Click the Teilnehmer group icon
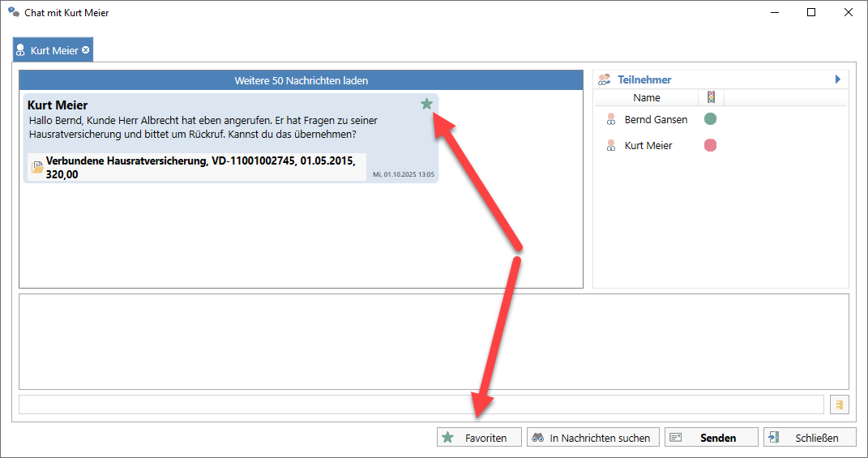Image resolution: width=868 pixels, height=458 pixels. tap(605, 79)
